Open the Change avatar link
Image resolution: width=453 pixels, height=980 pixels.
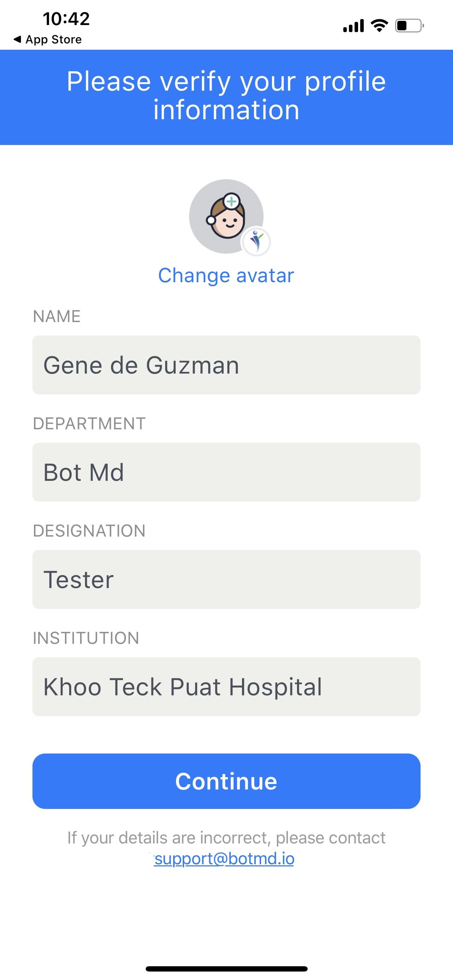(x=226, y=276)
